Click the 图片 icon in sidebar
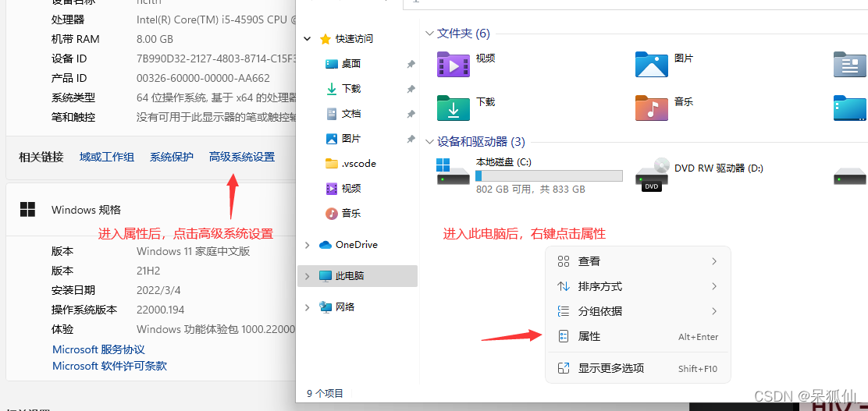Screen dimensions: 868x411 (x=332, y=139)
